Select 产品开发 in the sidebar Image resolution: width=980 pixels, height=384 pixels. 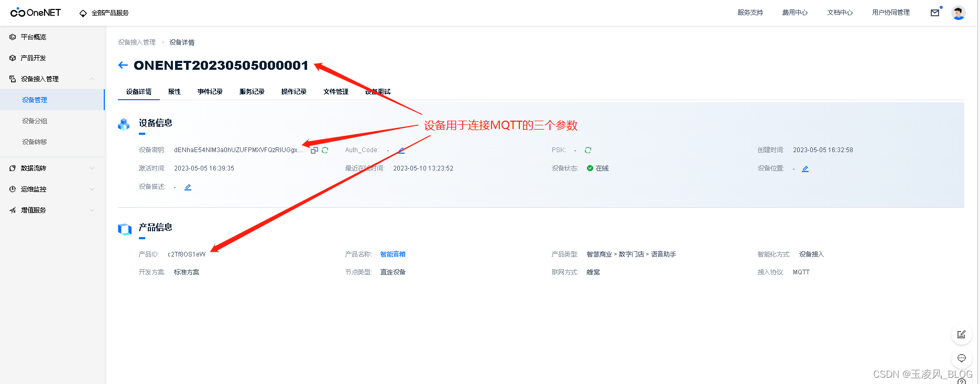[x=52, y=58]
